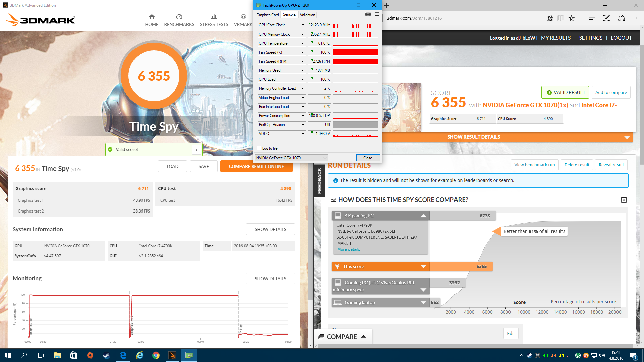
Task: Open SETTINGS on 3dmark.com
Action: tap(591, 38)
